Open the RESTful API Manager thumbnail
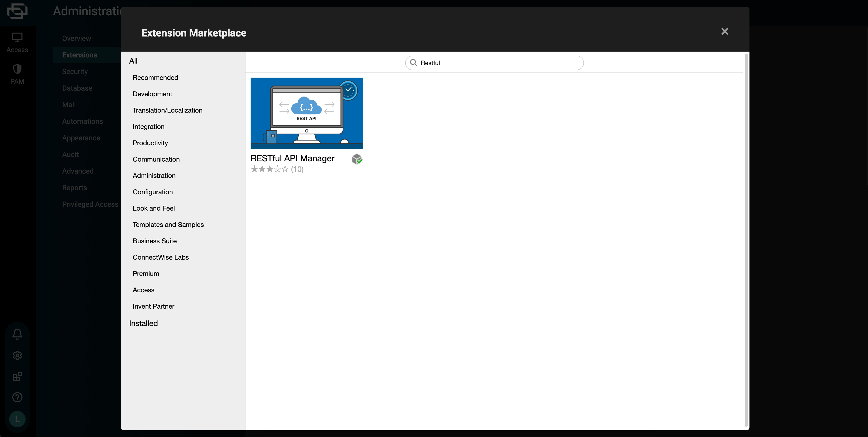The image size is (868, 437). [x=307, y=113]
